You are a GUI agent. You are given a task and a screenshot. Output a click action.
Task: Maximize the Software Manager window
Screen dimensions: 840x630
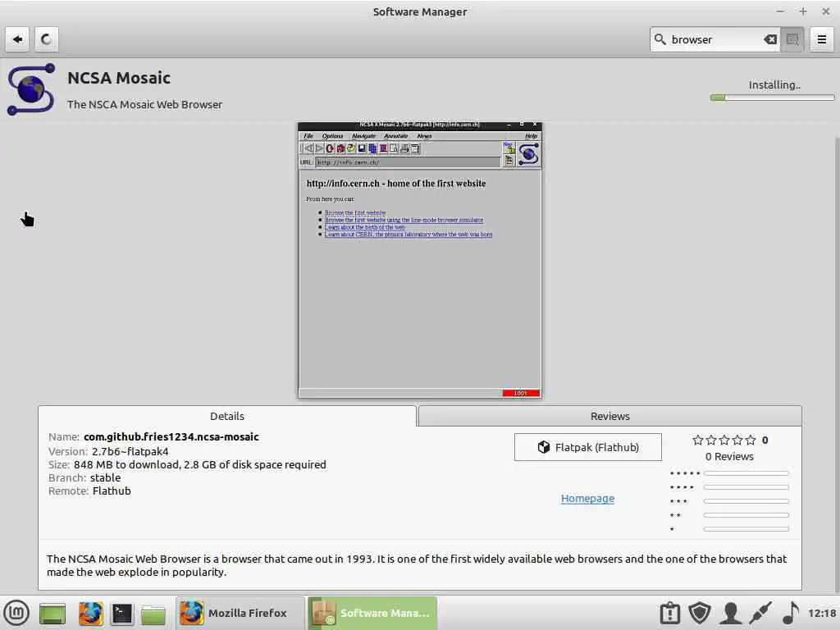802,11
